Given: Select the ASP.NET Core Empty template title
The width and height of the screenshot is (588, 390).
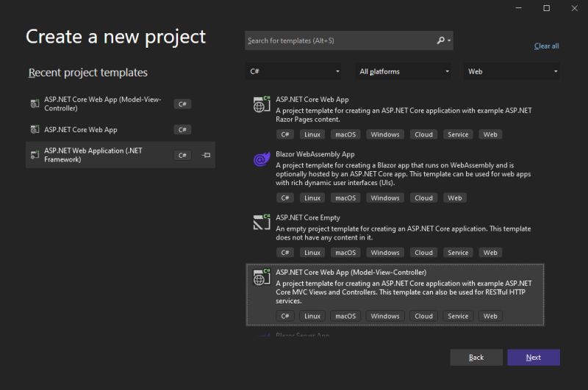Looking at the screenshot, I should click(x=308, y=217).
